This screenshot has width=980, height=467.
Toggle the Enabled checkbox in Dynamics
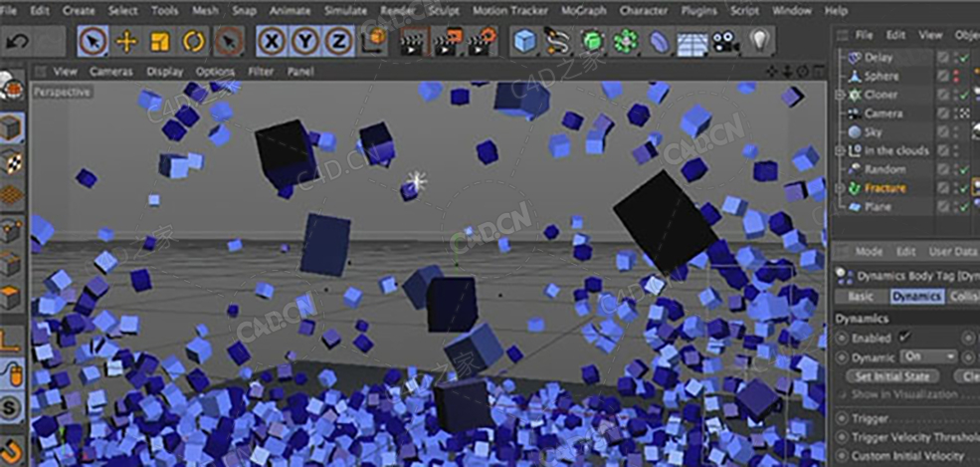(903, 337)
